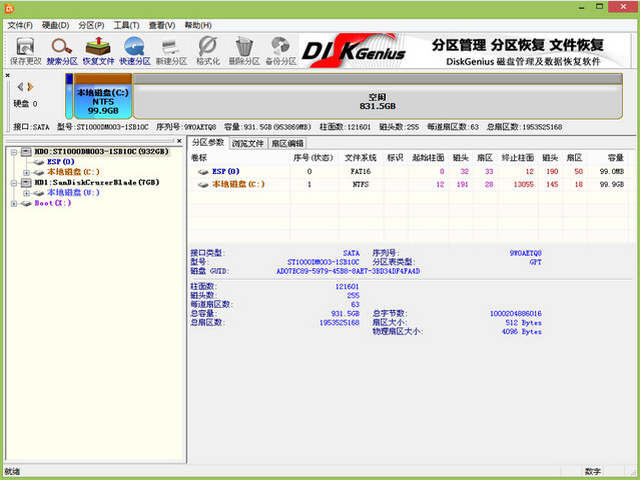Switch to the 扇区编辑 tab

pos(287,144)
